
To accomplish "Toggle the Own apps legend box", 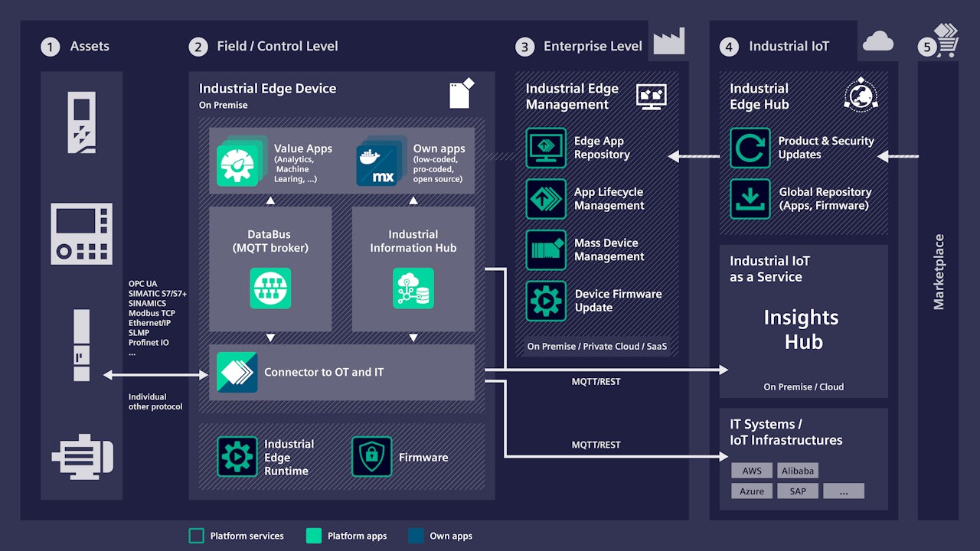I will coord(414,536).
